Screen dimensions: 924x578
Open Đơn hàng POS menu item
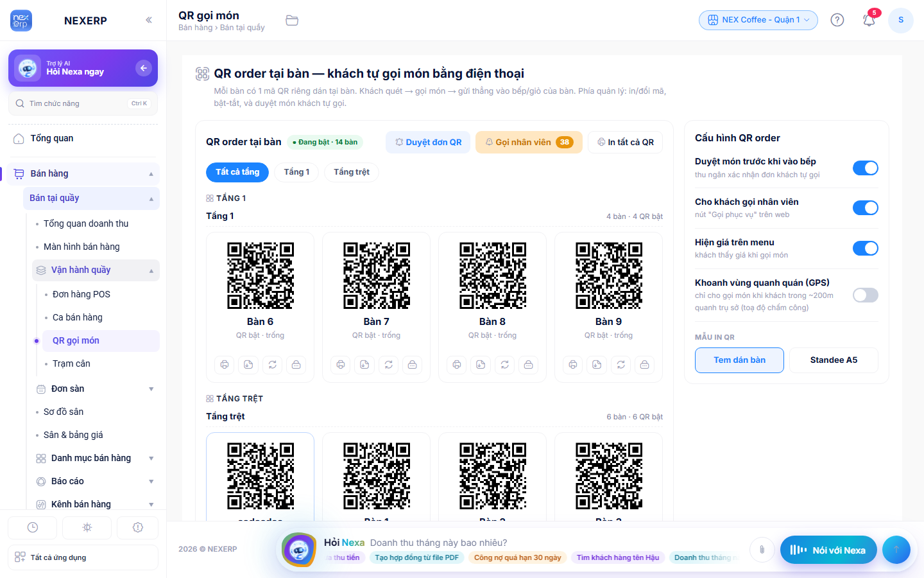pos(100,294)
